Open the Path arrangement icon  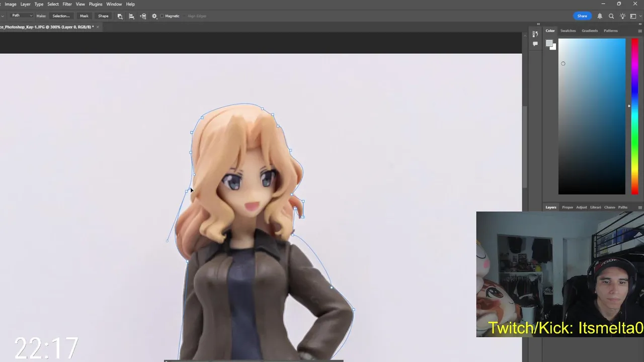143,16
